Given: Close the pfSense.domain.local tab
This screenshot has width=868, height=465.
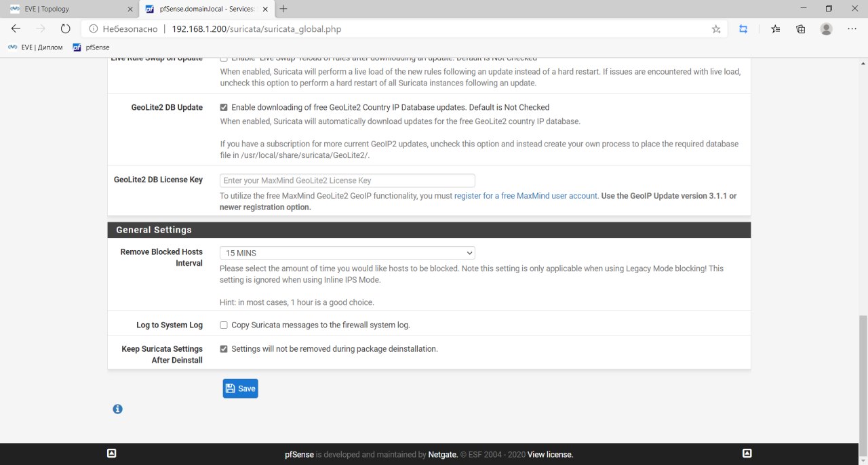Looking at the screenshot, I should [x=266, y=9].
